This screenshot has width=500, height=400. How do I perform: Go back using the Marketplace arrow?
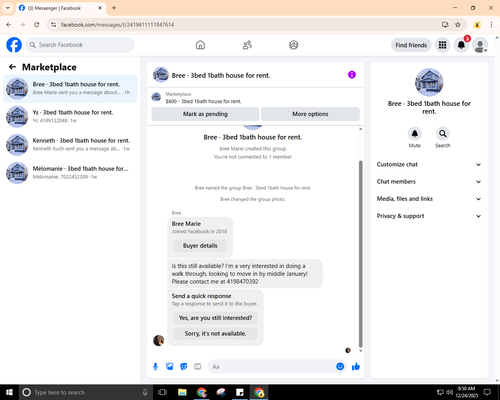tap(12, 67)
